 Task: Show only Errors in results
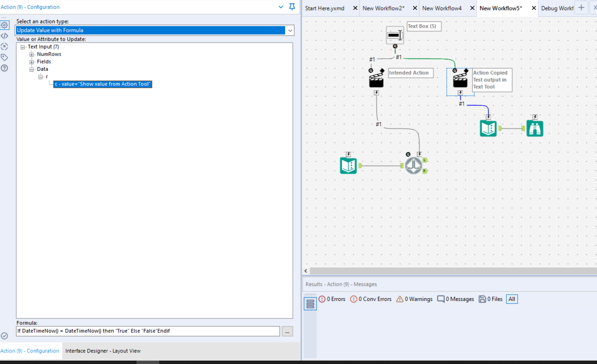[x=332, y=299]
